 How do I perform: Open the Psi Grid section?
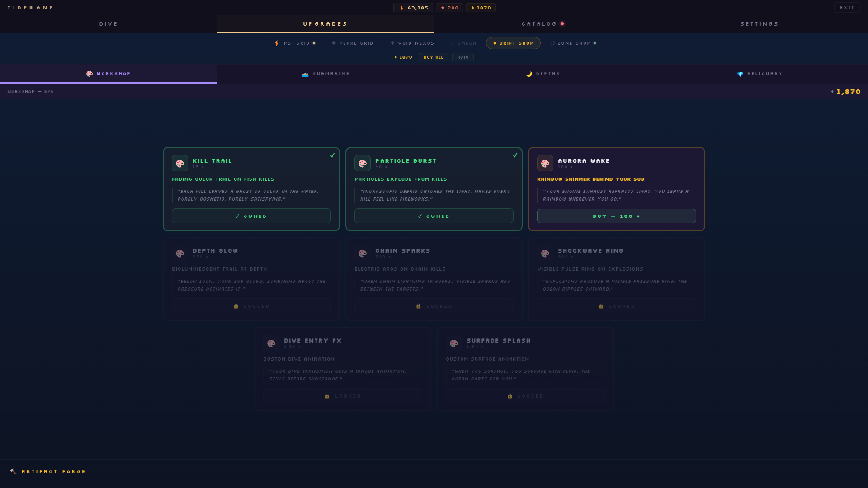click(295, 43)
